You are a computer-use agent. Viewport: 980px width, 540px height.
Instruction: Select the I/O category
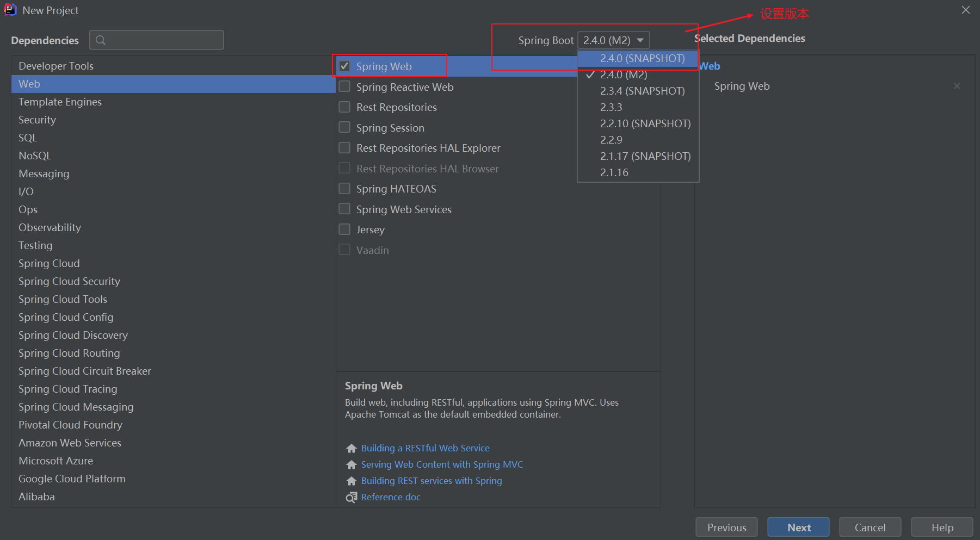pyautogui.click(x=173, y=191)
